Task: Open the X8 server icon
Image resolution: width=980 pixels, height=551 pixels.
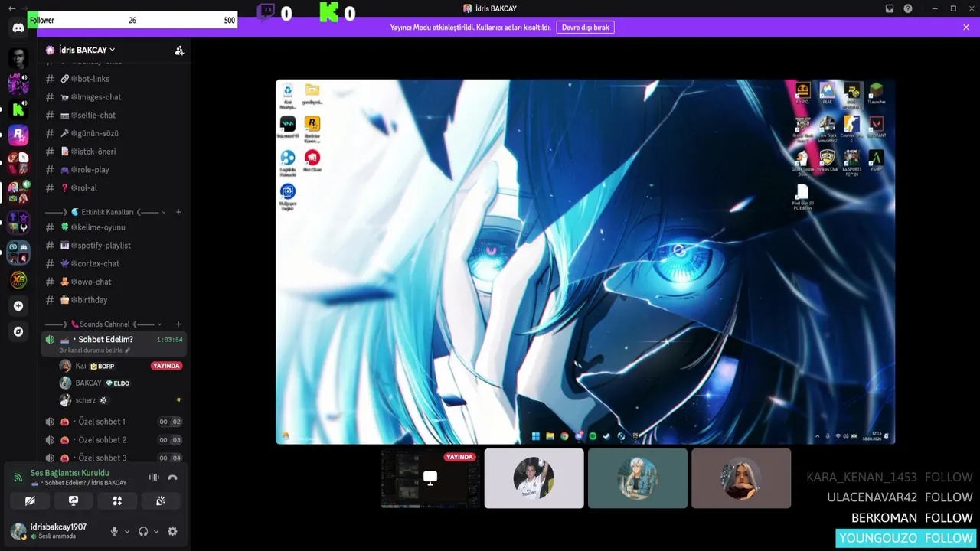Action: (x=18, y=280)
